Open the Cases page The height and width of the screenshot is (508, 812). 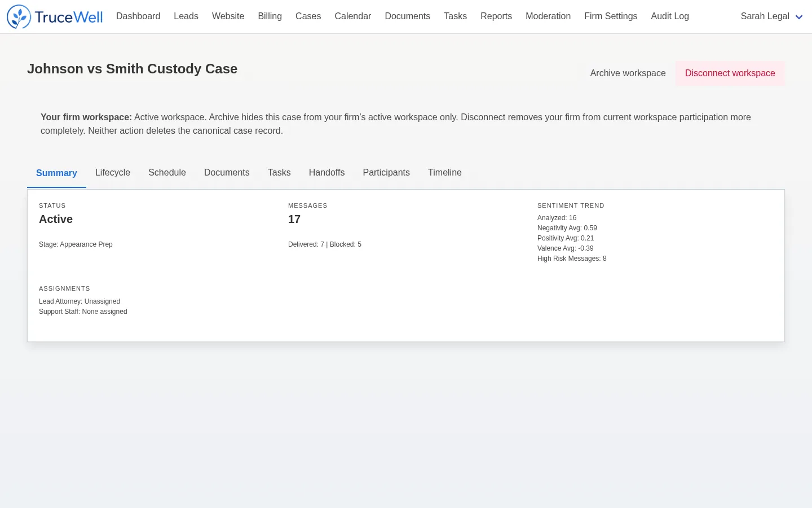(x=308, y=16)
